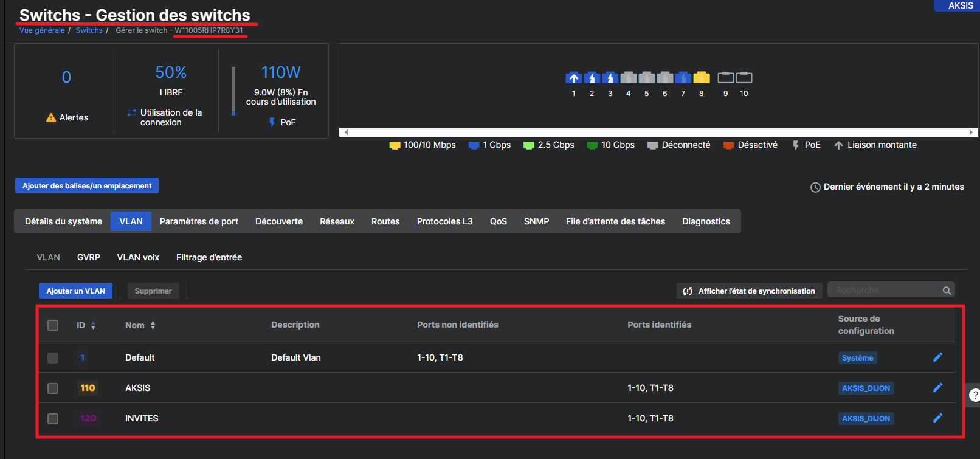The image size is (980, 459).
Task: Click the port panel right scroll arrow
Action: [x=971, y=132]
